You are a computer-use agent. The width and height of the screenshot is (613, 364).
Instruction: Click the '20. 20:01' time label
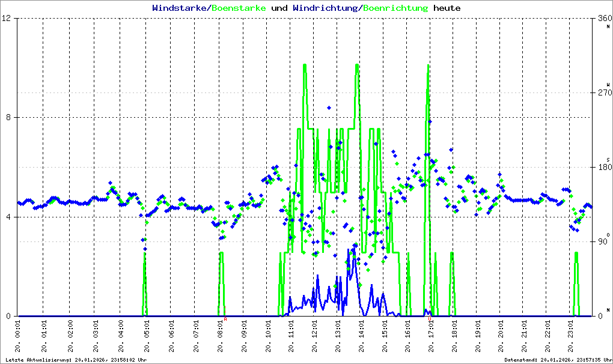point(501,336)
